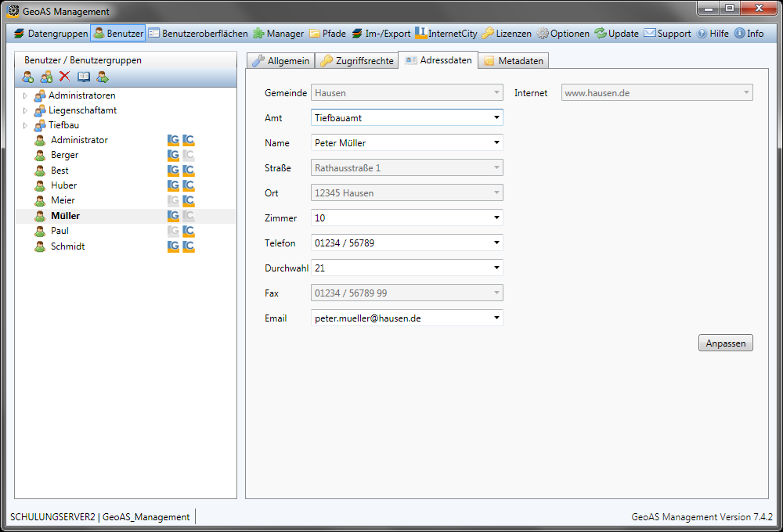The height and width of the screenshot is (532, 783).
Task: Open InternetCity from the main toolbar
Action: [x=446, y=34]
